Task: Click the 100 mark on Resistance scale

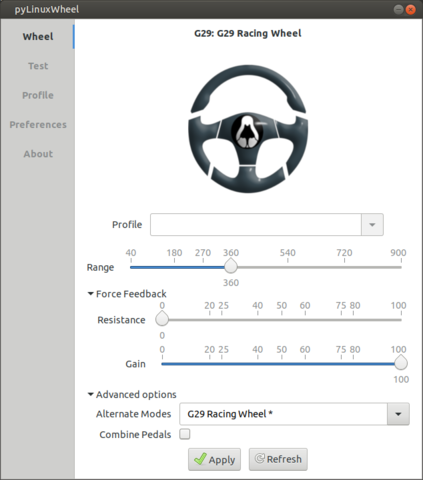Action: click(x=399, y=305)
